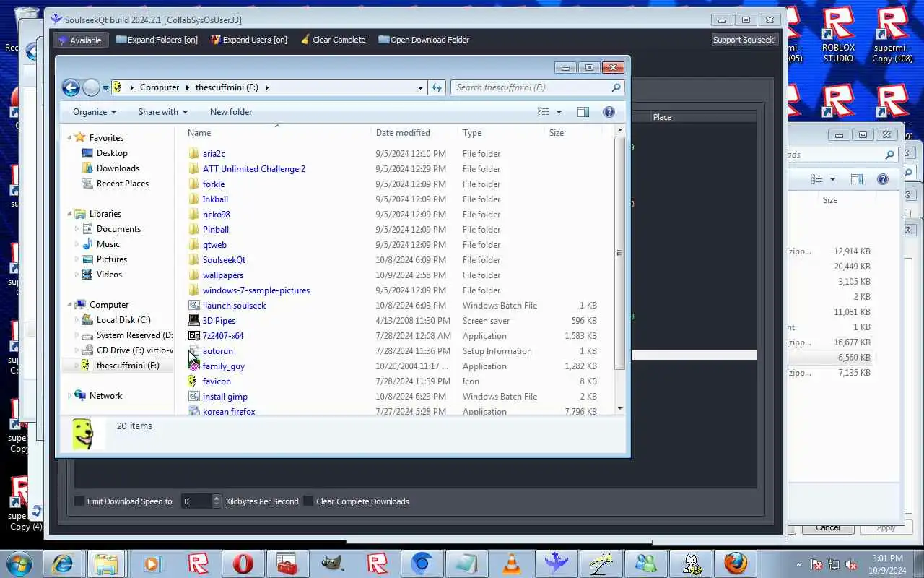Image resolution: width=924 pixels, height=578 pixels.
Task: Open the aria2c folder
Action: coord(214,154)
